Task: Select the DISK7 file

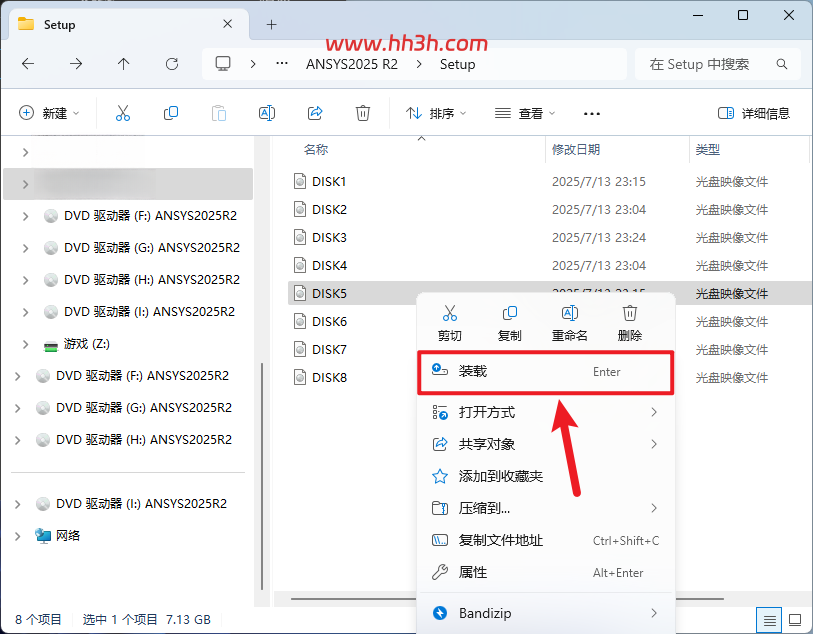Action: [329, 349]
